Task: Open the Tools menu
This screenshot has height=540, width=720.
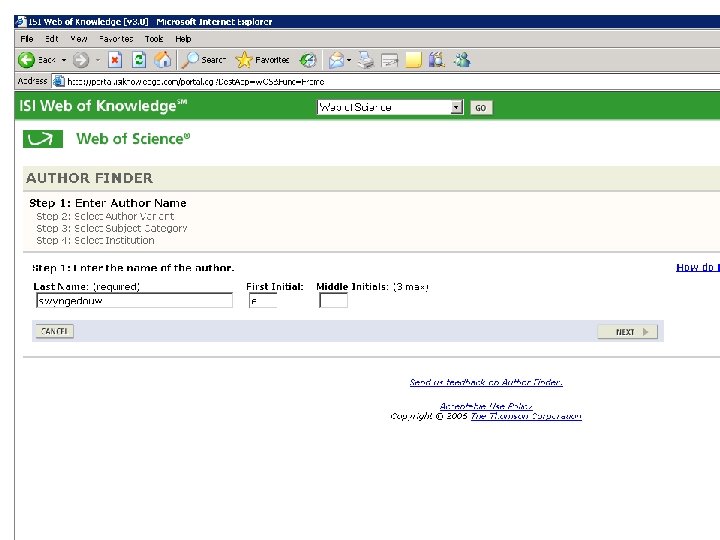Action: (154, 39)
